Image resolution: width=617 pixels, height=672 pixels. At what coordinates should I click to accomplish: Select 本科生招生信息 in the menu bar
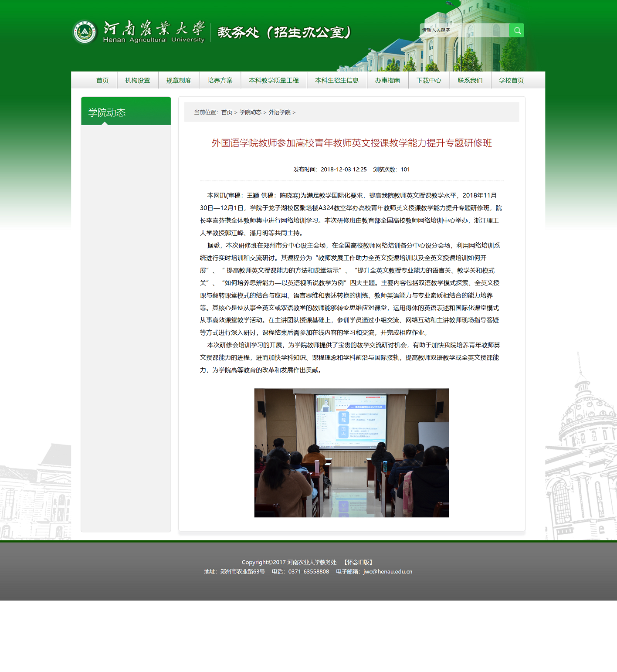(x=337, y=81)
